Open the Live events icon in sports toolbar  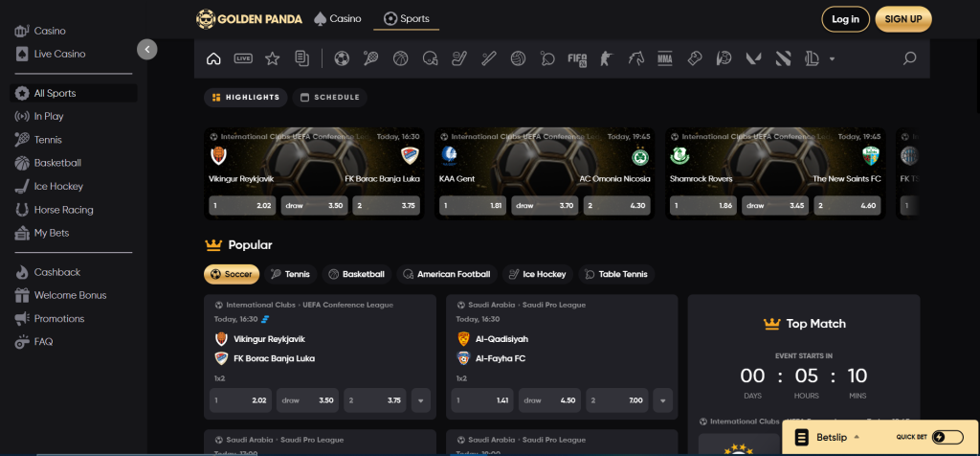point(243,59)
